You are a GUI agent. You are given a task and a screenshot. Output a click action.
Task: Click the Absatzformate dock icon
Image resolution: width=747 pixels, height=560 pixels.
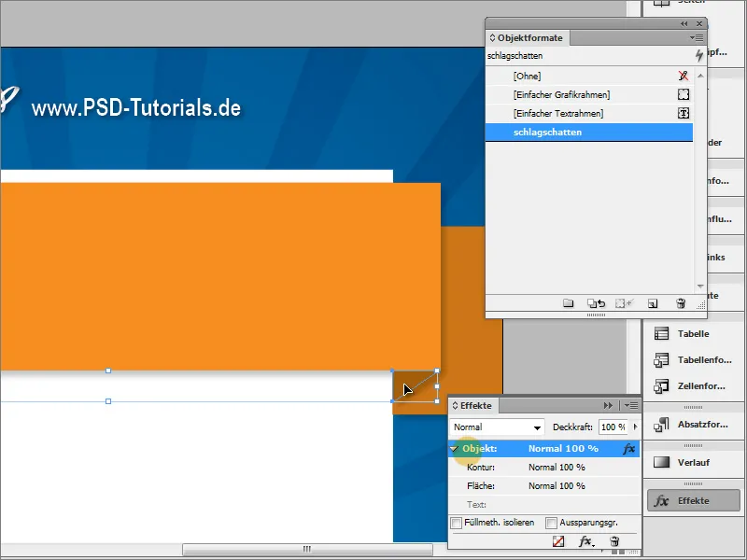(661, 424)
